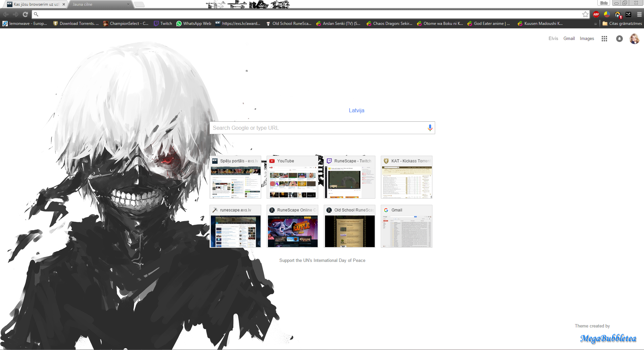Open the RuneScape - Twitch thumbnail
The height and width of the screenshot is (350, 644).
tap(350, 177)
